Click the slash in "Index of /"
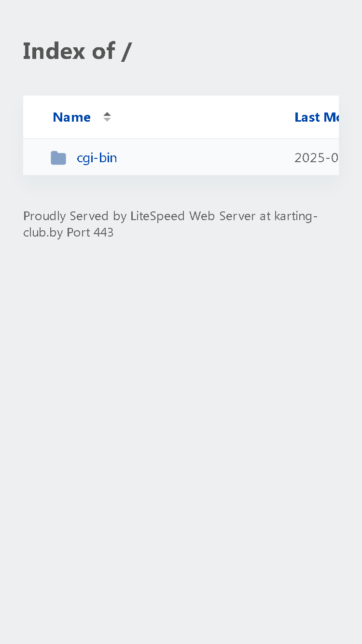362x644 pixels. click(x=126, y=52)
